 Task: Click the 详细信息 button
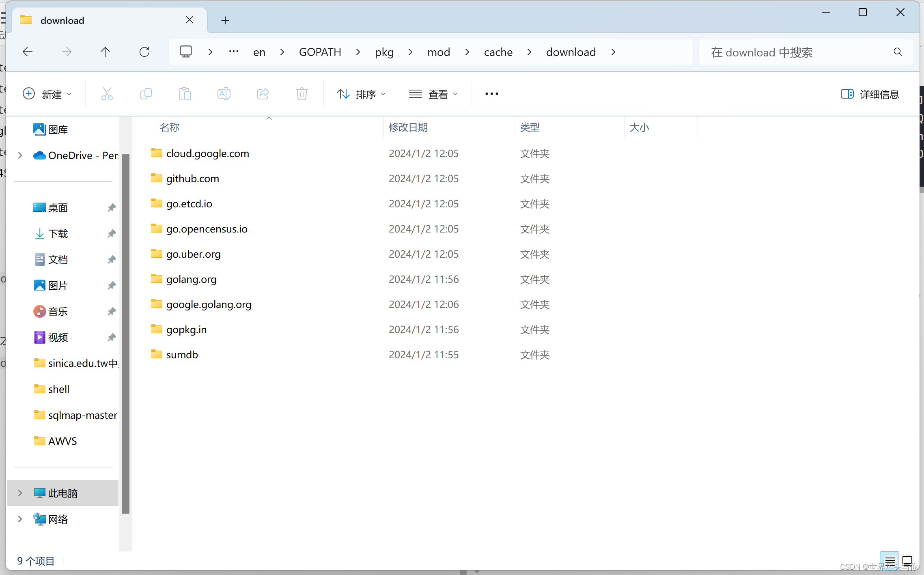pyautogui.click(x=870, y=94)
